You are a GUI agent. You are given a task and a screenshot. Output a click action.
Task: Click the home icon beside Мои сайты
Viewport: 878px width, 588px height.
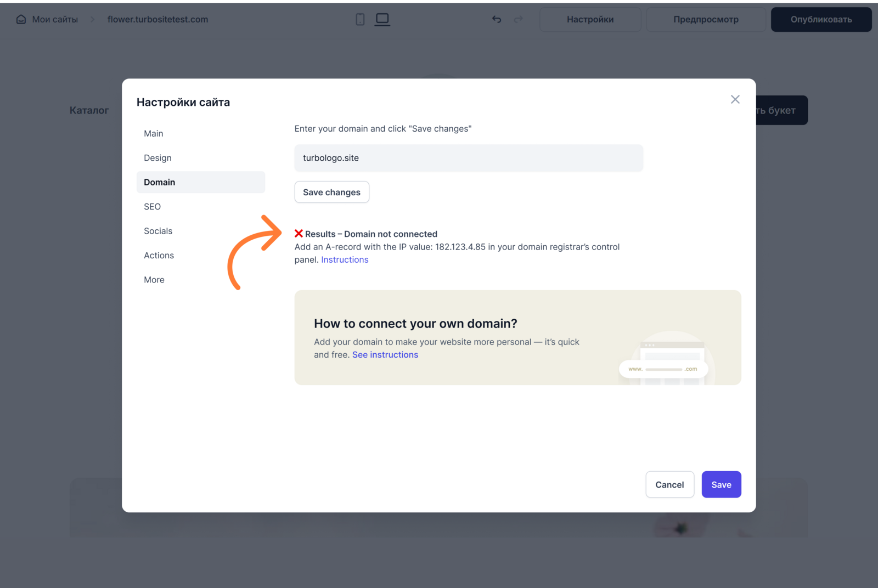(x=21, y=19)
